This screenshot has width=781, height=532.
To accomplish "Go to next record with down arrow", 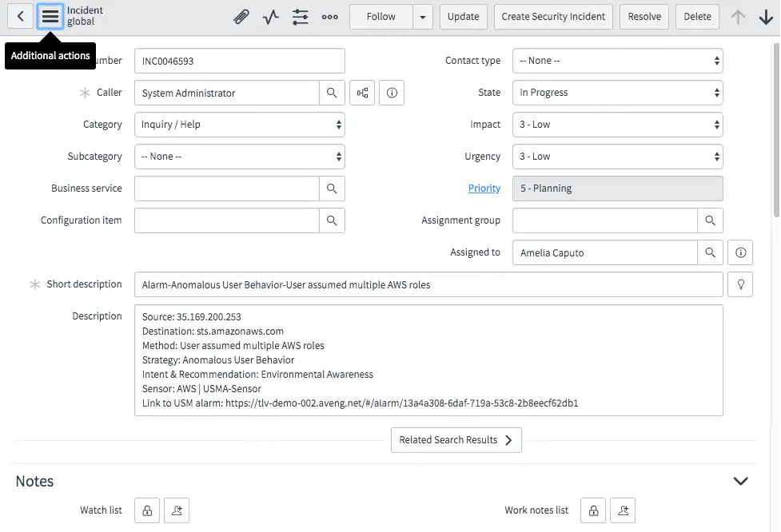I will click(x=766, y=17).
